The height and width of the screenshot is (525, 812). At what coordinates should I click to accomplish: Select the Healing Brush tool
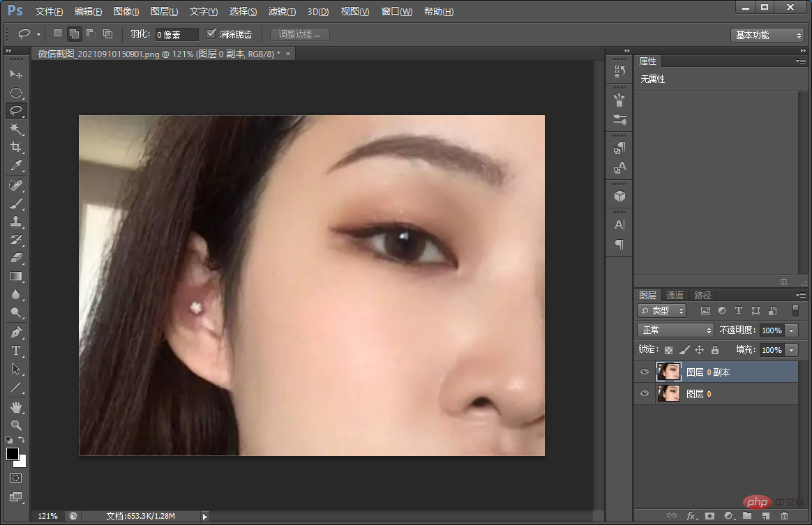16,185
